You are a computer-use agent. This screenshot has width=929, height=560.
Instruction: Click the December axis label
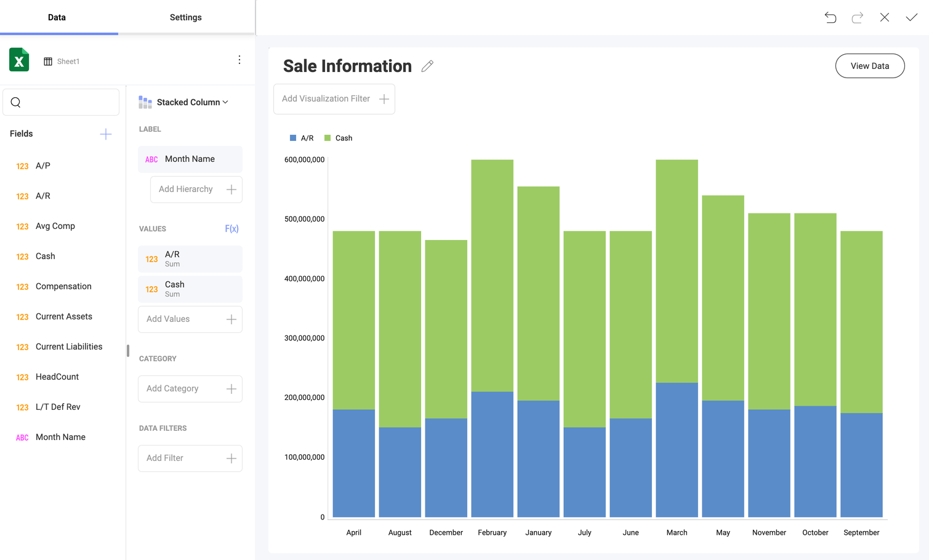[x=446, y=533]
